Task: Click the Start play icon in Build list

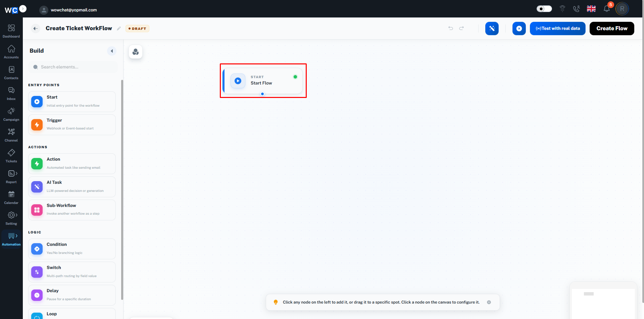Action: 37,102
